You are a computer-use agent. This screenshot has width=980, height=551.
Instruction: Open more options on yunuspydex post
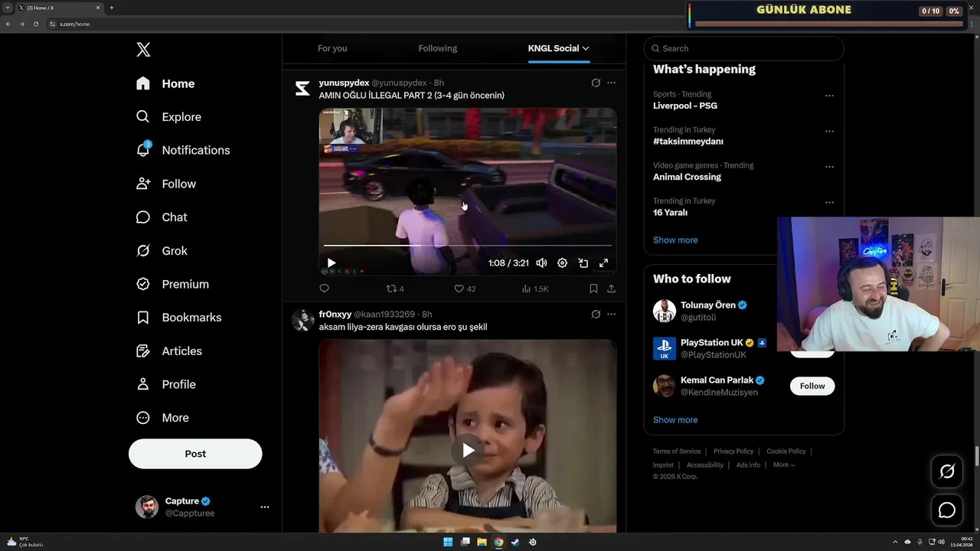(x=611, y=83)
